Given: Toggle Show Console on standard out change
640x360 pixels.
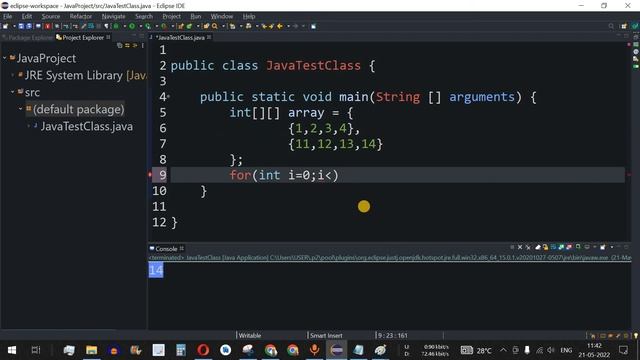Looking at the screenshot, I should 561,247.
